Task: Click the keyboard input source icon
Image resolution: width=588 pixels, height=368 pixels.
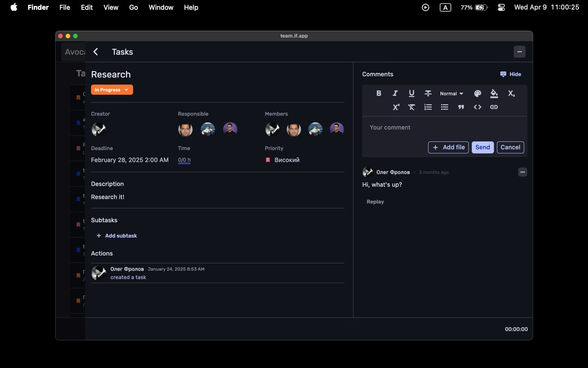Action: pos(445,7)
